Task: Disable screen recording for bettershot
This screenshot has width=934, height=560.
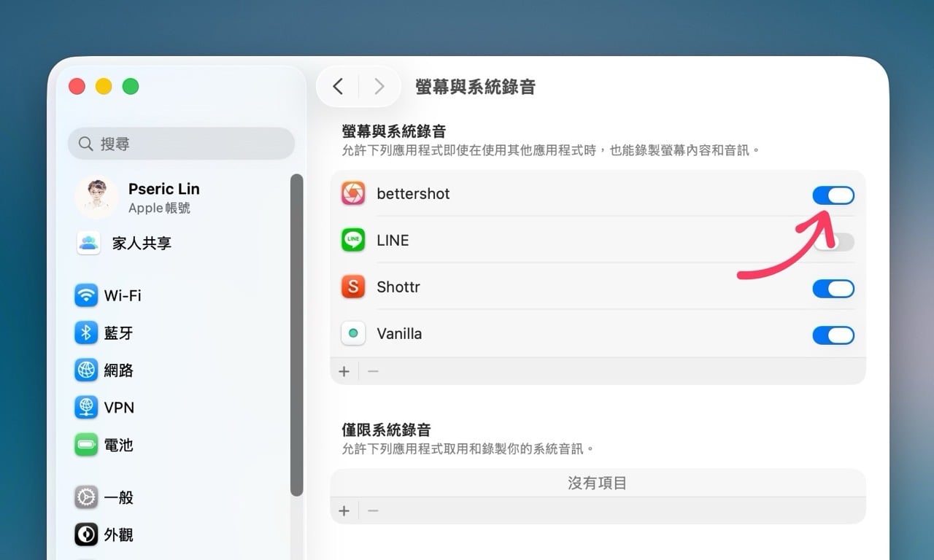Action: pos(833,195)
